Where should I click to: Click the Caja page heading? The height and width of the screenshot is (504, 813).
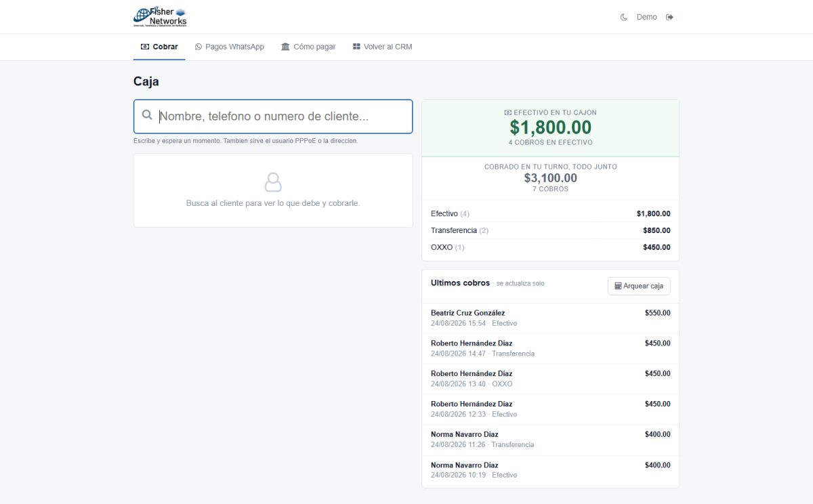point(146,82)
